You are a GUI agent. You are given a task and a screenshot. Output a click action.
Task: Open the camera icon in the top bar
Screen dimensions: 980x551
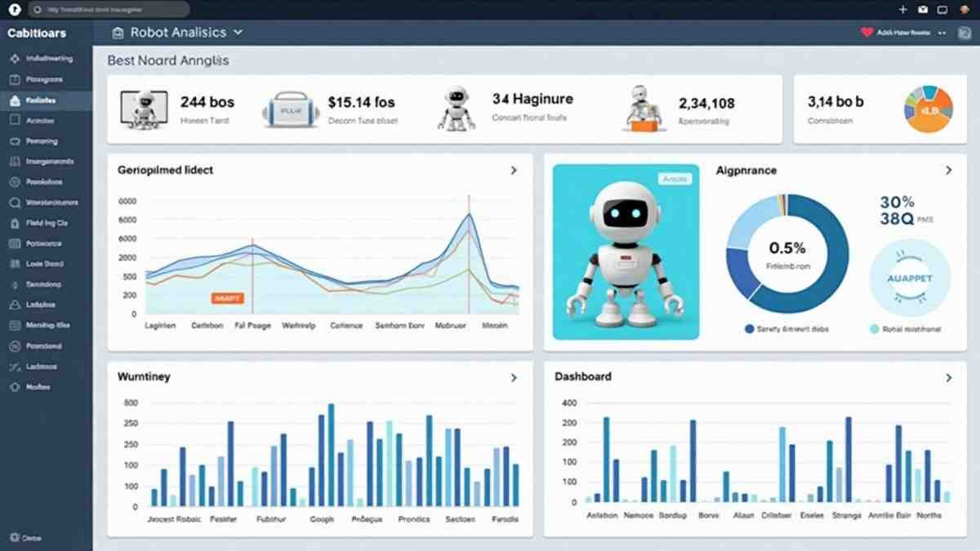coord(923,10)
